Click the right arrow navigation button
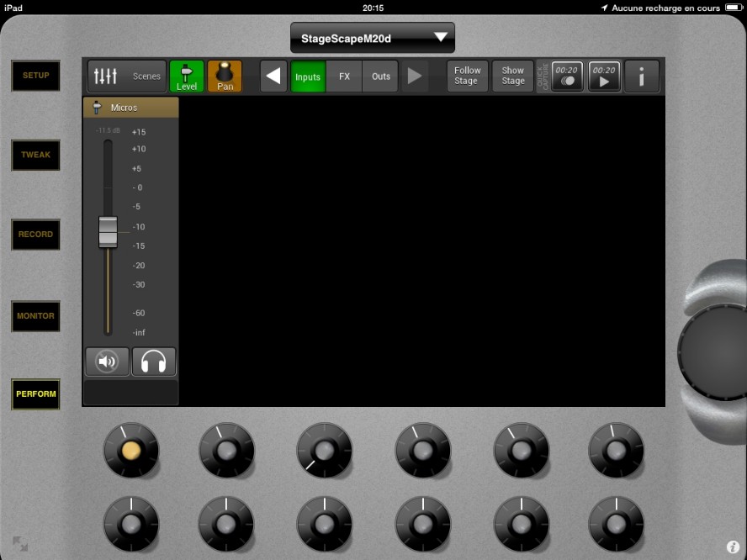The image size is (747, 560). click(x=414, y=77)
